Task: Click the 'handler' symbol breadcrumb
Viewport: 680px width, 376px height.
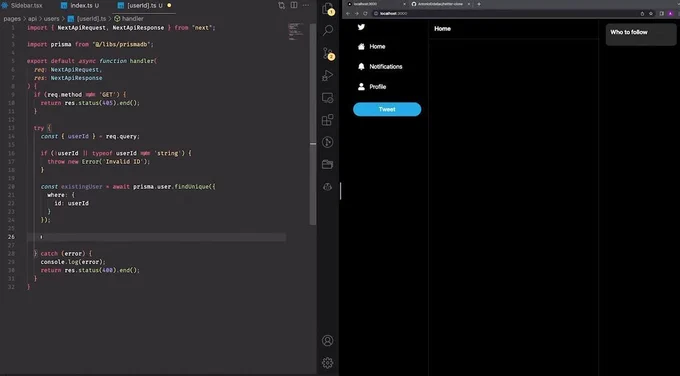Action: pos(129,19)
